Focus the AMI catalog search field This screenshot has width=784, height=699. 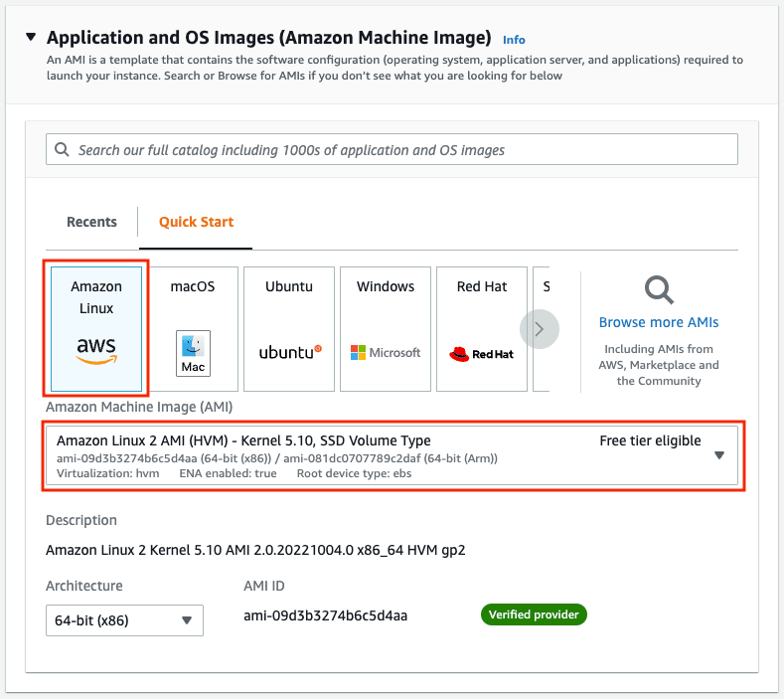click(397, 150)
